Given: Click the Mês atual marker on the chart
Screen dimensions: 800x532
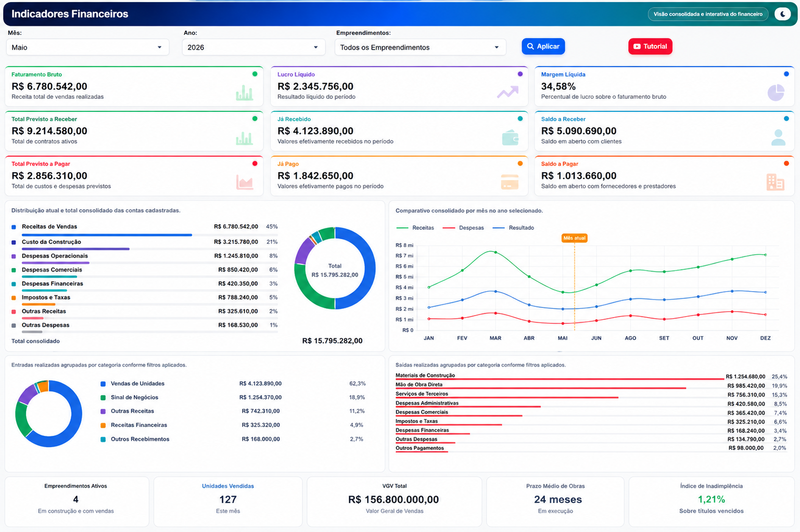Looking at the screenshot, I should coord(575,238).
